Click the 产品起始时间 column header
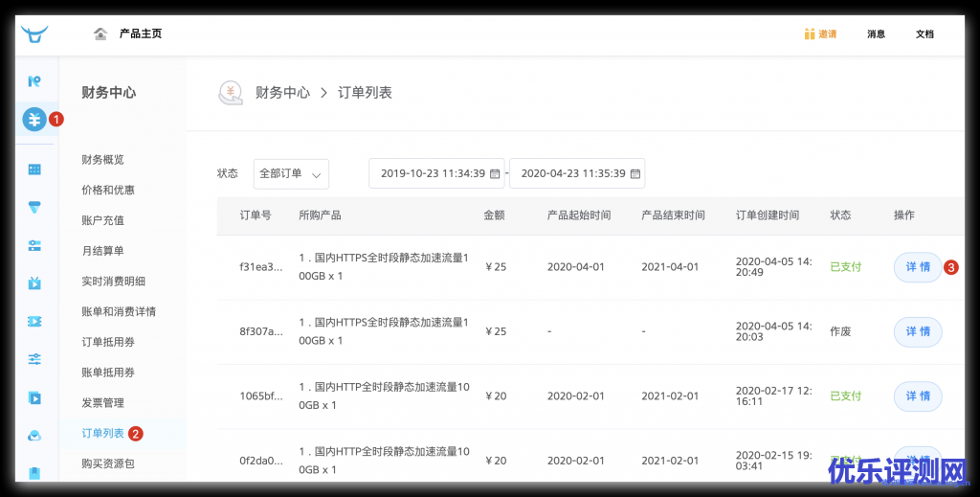980x497 pixels. [x=579, y=215]
